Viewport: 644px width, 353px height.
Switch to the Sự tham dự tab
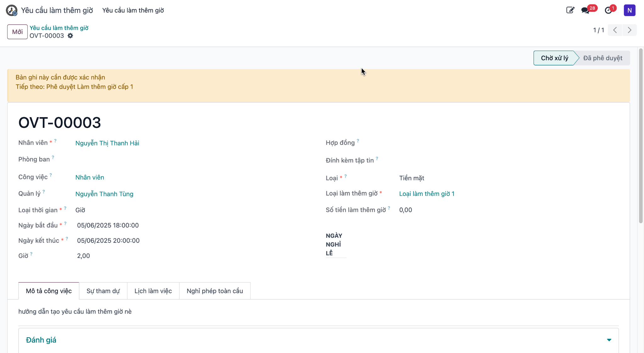point(103,291)
